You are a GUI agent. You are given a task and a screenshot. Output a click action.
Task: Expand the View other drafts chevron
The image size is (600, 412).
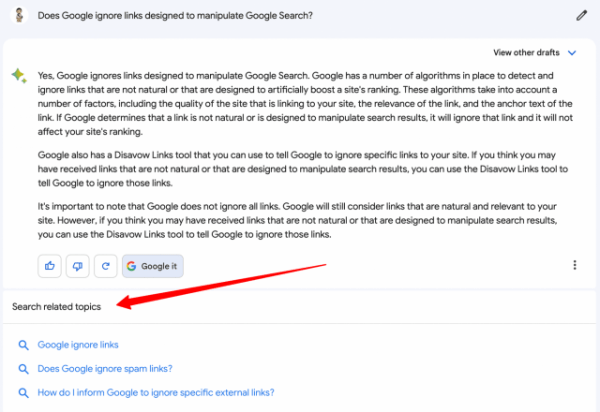(x=572, y=52)
